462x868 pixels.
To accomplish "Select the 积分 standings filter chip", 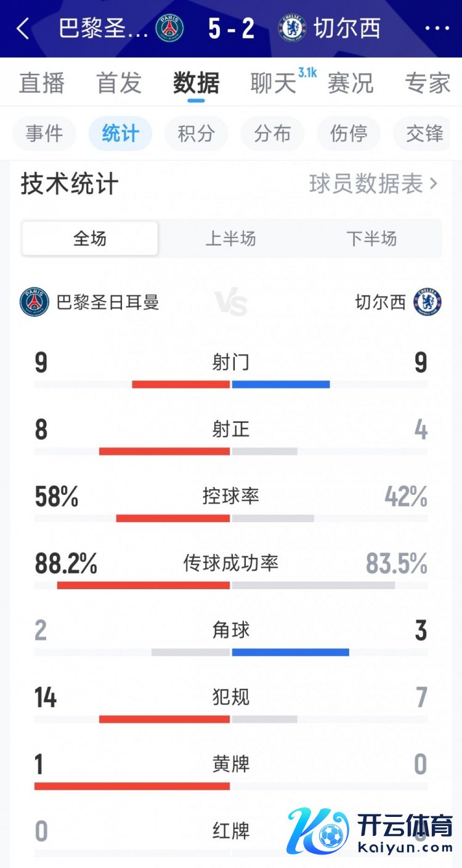I will pos(197,134).
